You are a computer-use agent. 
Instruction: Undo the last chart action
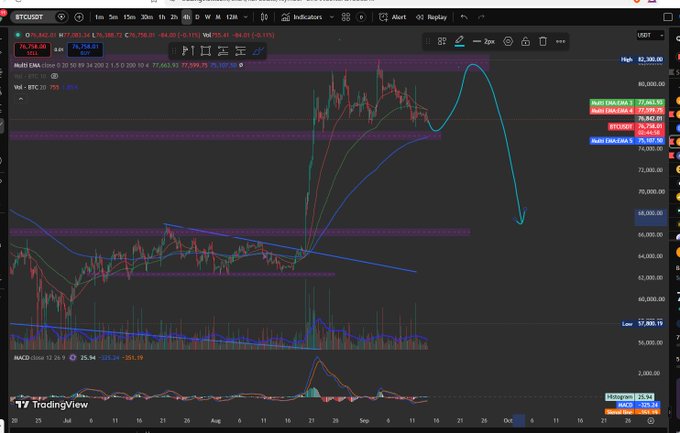(464, 17)
